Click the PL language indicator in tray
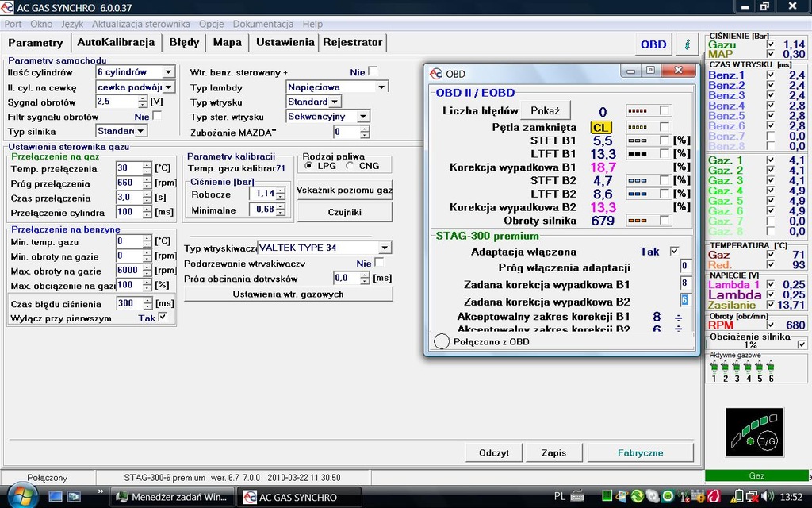The height and width of the screenshot is (508, 812). pyautogui.click(x=559, y=496)
